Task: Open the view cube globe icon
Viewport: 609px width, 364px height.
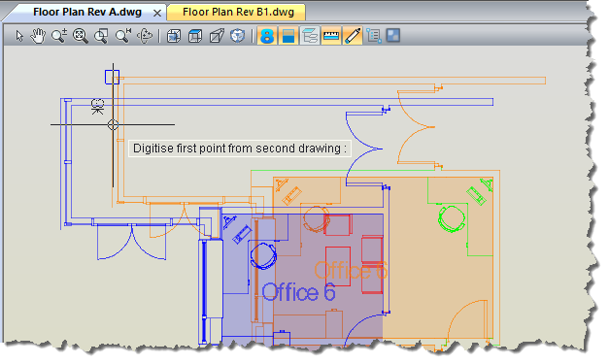Action: [237, 36]
